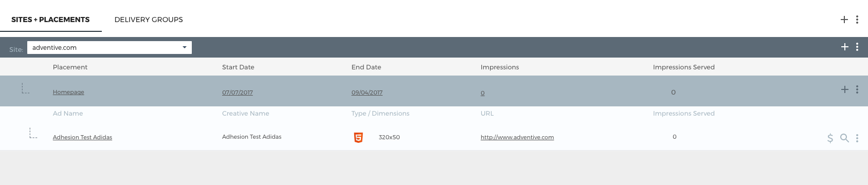Click the magnifier preview icon for the ad
This screenshot has width=868, height=185.
[844, 138]
